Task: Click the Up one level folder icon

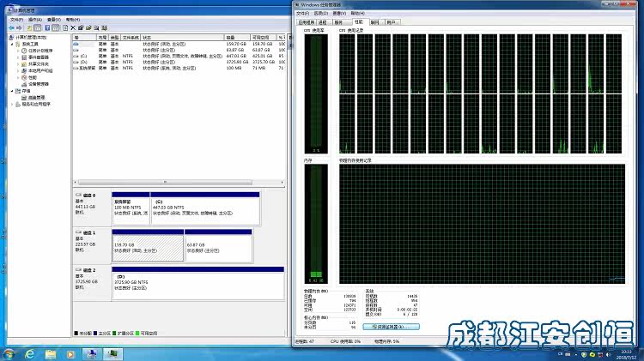Action: point(29,28)
